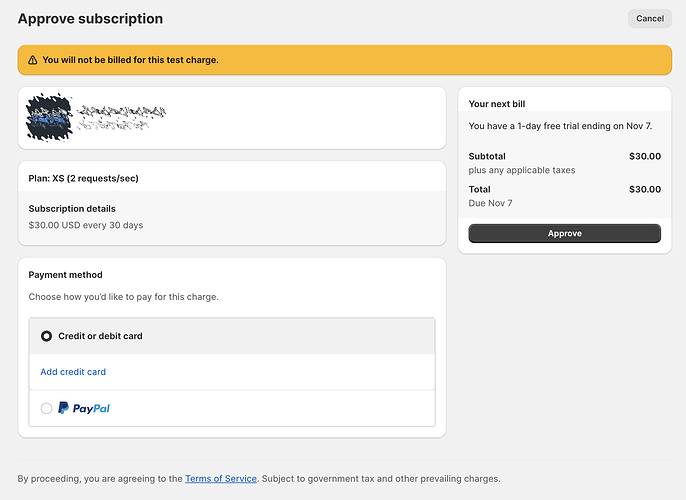
Task: Click the Cancel button
Action: (649, 19)
